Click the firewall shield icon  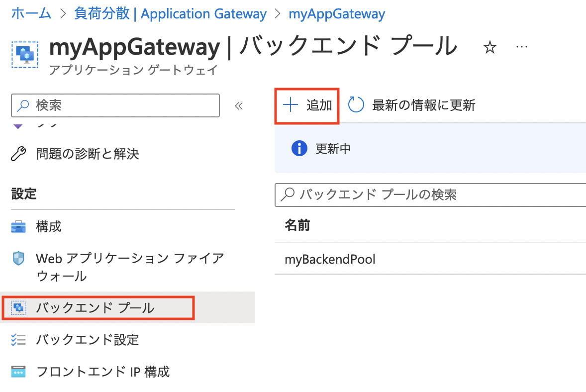coord(18,258)
